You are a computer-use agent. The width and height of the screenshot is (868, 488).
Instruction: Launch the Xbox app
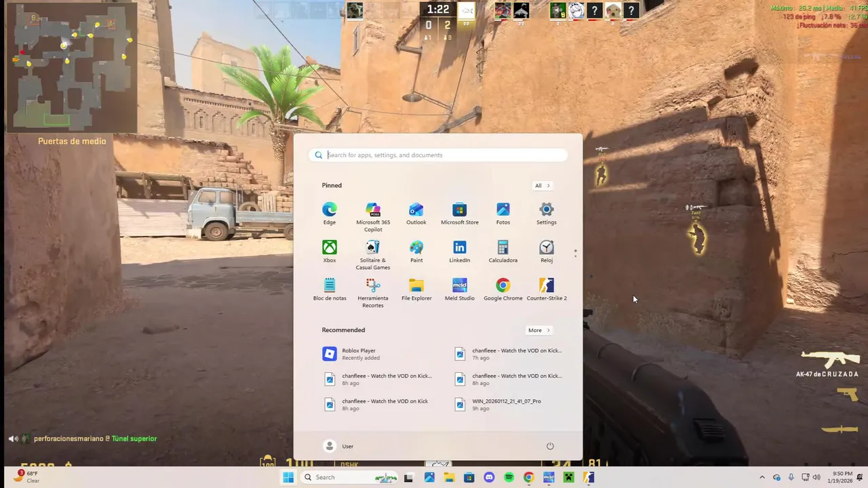330,251
